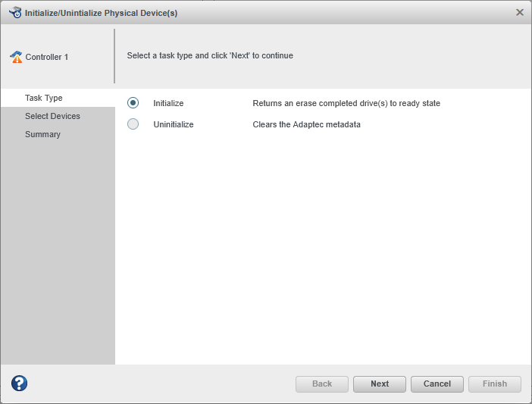
Task: Go to the Select Devices step
Action: point(52,116)
